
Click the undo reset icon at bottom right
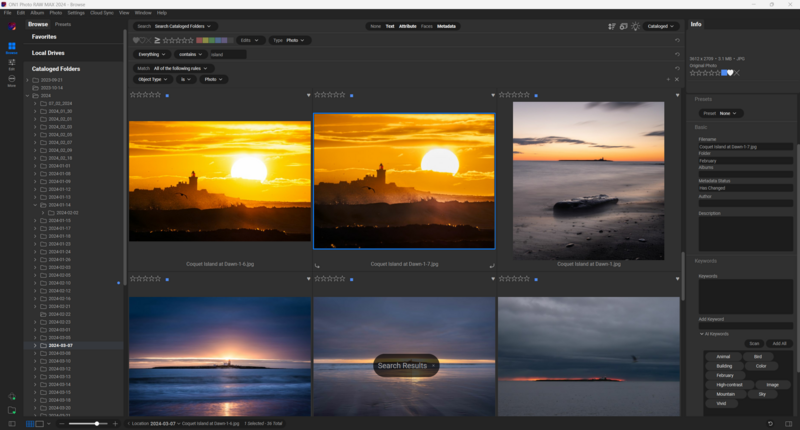coord(770,423)
